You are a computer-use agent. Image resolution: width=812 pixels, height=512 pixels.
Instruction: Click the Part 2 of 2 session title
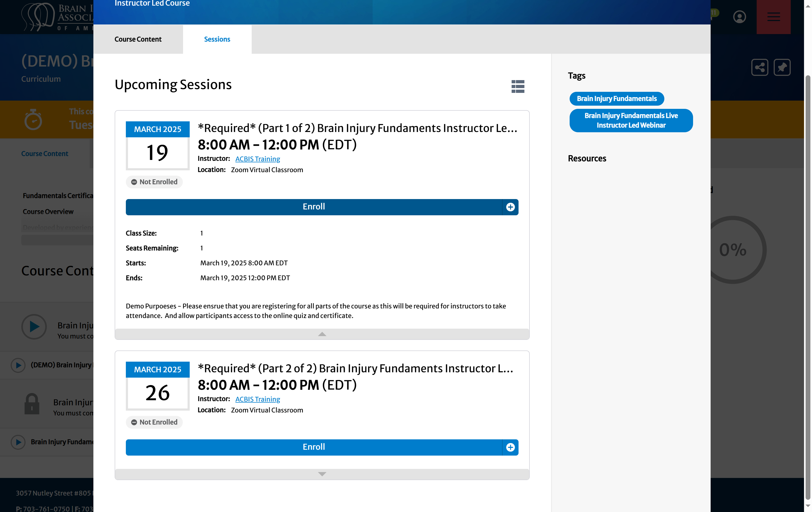(355, 368)
